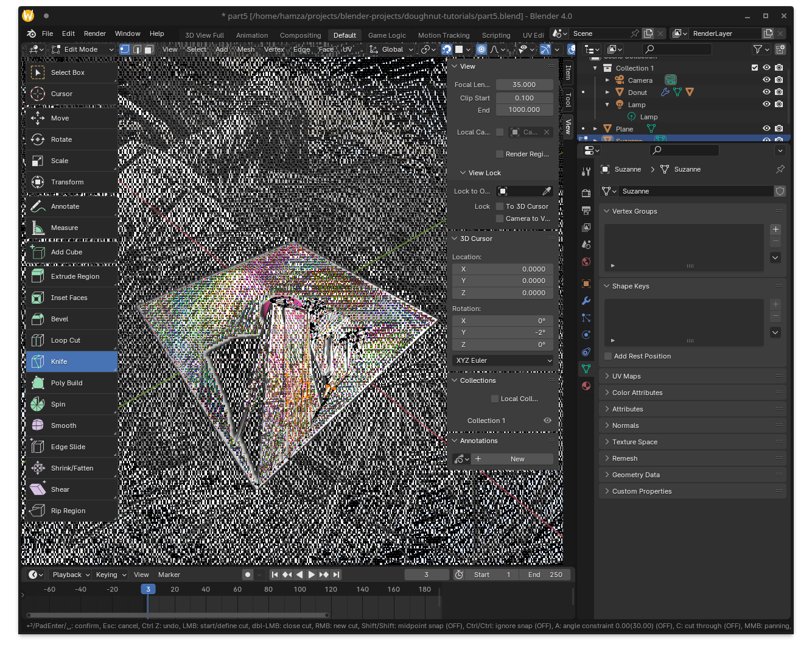Viewport: 812px width, 672px height.
Task: Switch to face select mode
Action: click(149, 49)
